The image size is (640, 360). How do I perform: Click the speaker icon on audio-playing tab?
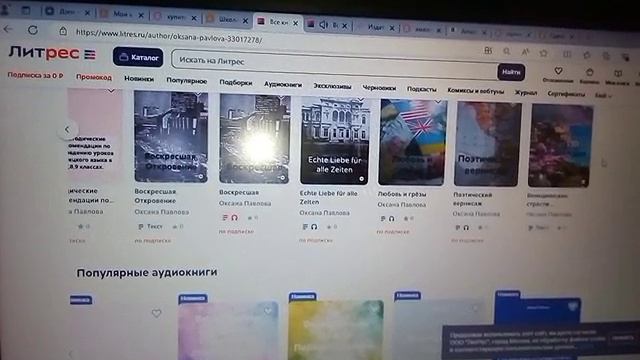tap(323, 25)
